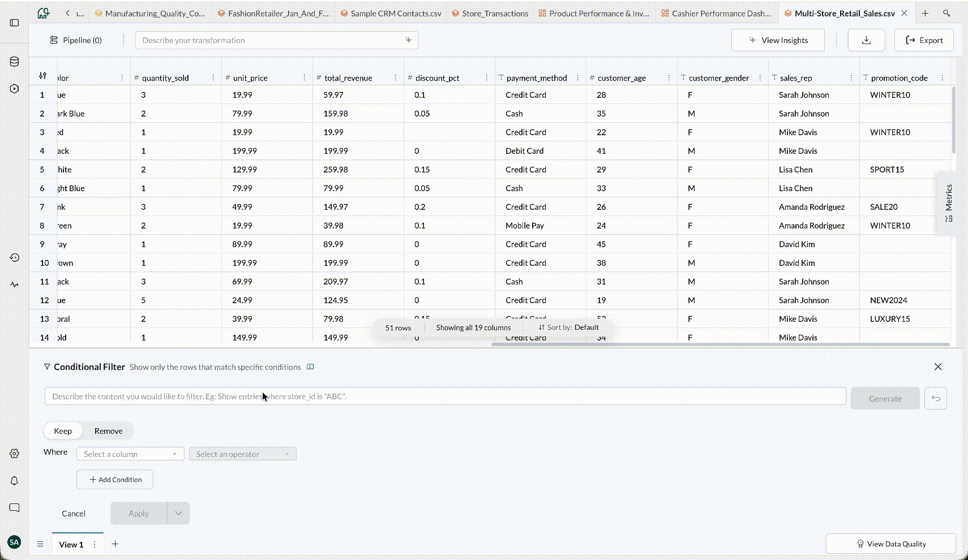
Task: Click the View Insights button
Action: [778, 40]
